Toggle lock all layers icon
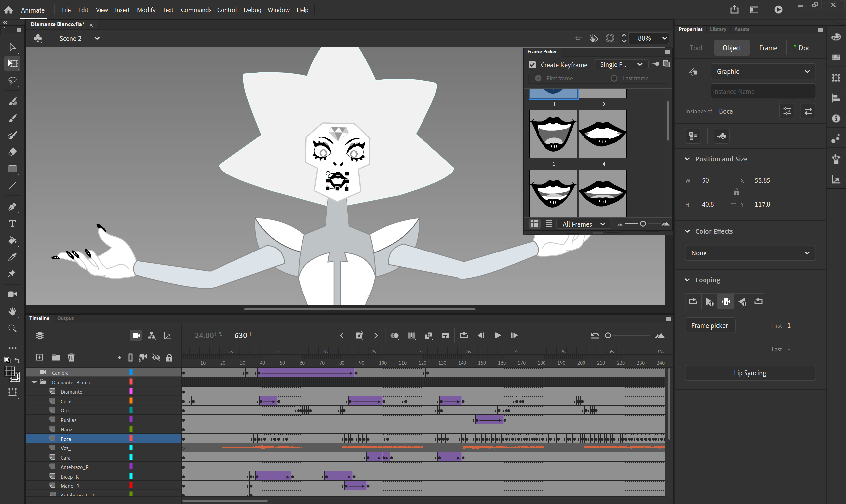This screenshot has width=846, height=504. tap(169, 357)
